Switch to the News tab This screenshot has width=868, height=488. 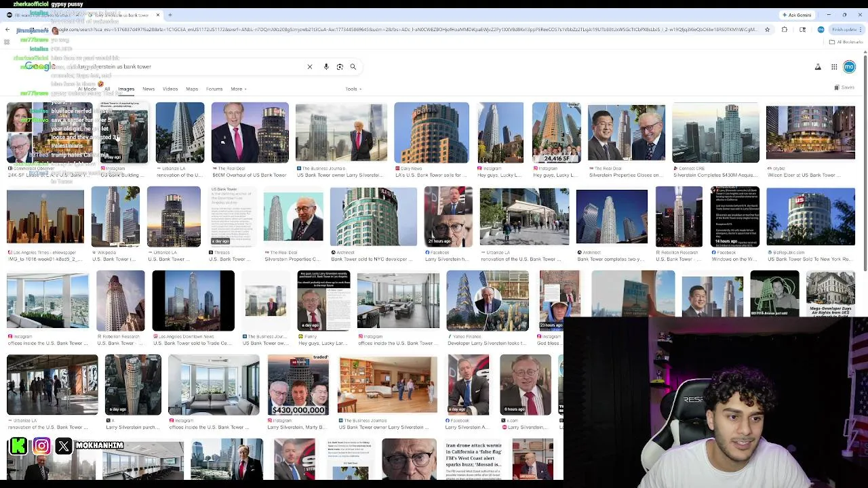149,89
